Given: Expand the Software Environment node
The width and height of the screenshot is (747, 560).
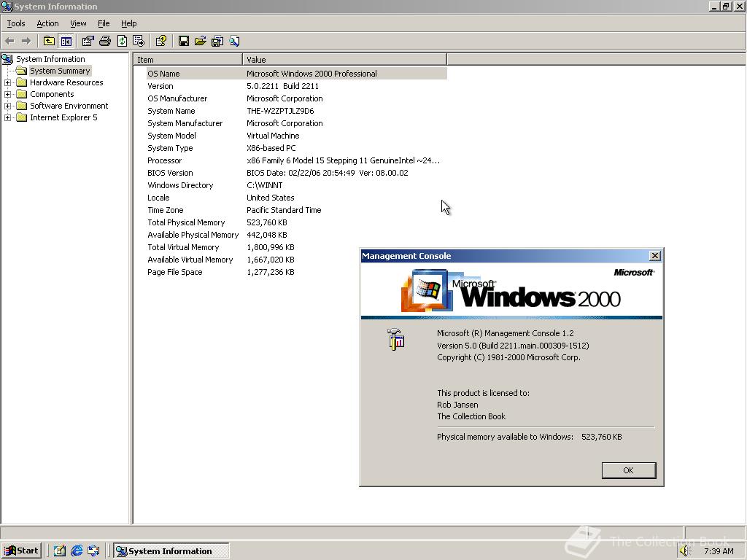Looking at the screenshot, I should pyautogui.click(x=7, y=106).
